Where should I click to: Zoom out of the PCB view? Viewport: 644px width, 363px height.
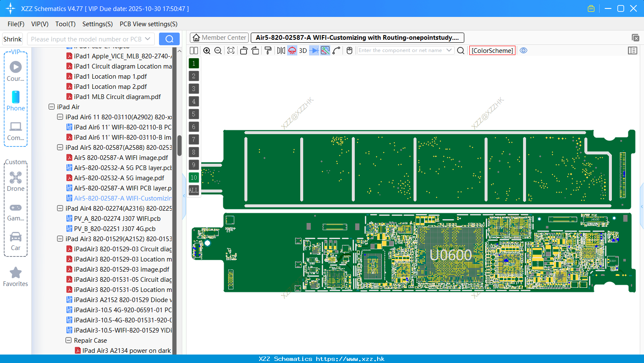(218, 50)
